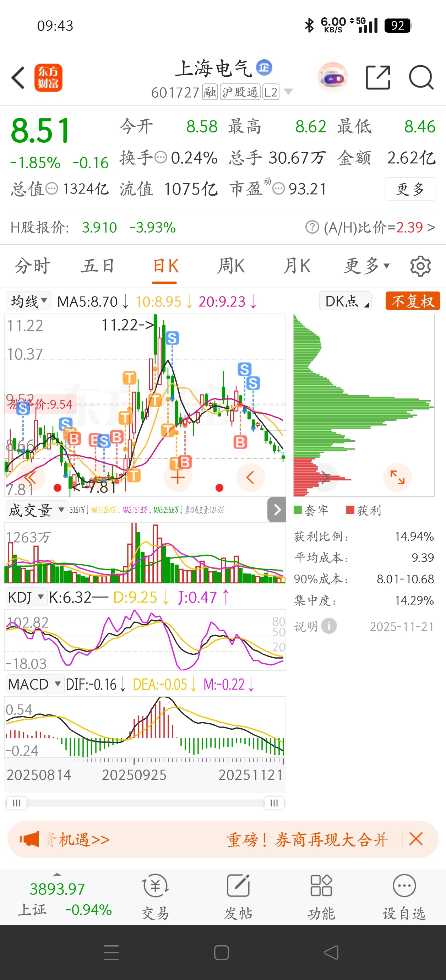This screenshot has height=980, width=446.
Task: Tap the 获利比例 14.94% value
Action: [x=414, y=537]
